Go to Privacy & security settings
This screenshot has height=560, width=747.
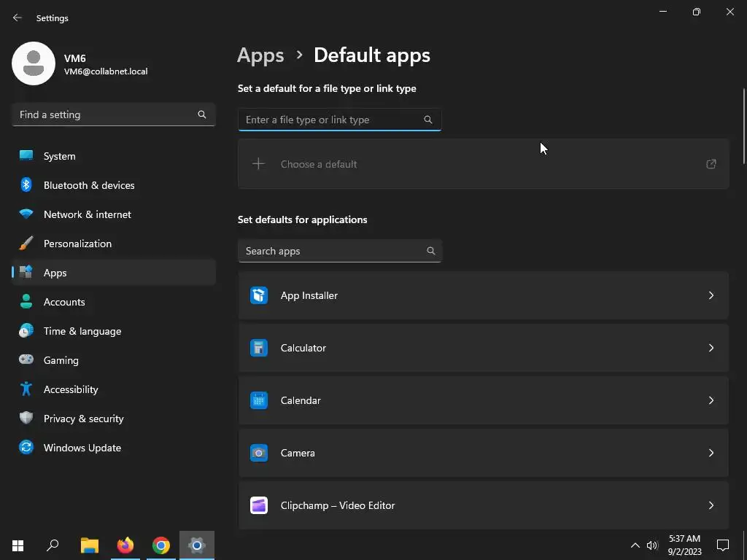(x=83, y=419)
